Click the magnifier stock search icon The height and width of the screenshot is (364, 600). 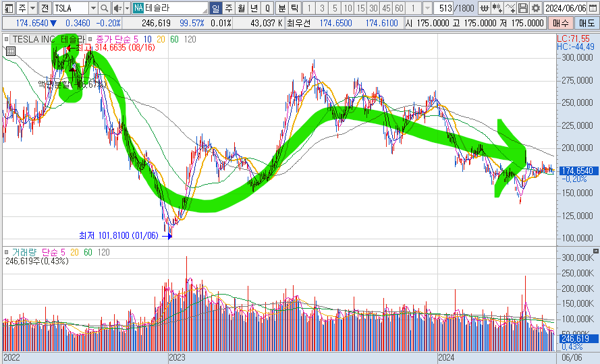(104, 8)
